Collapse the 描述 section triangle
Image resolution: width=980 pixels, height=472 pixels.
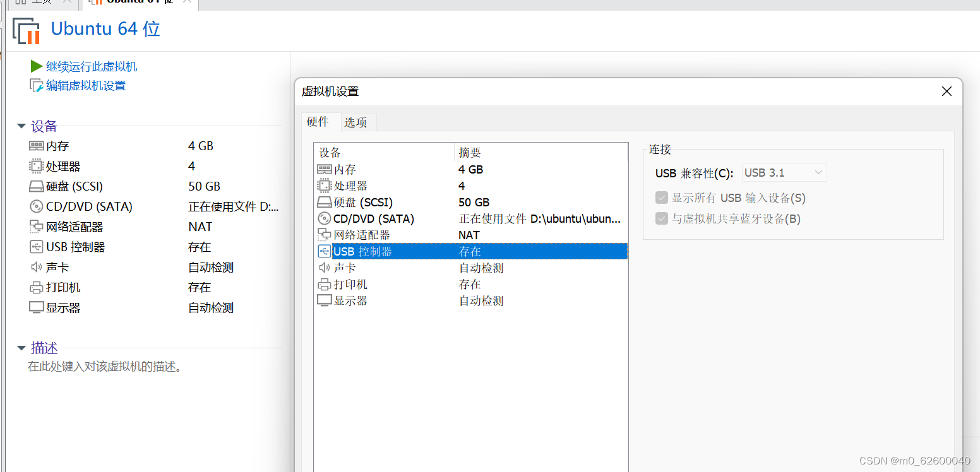tap(21, 348)
